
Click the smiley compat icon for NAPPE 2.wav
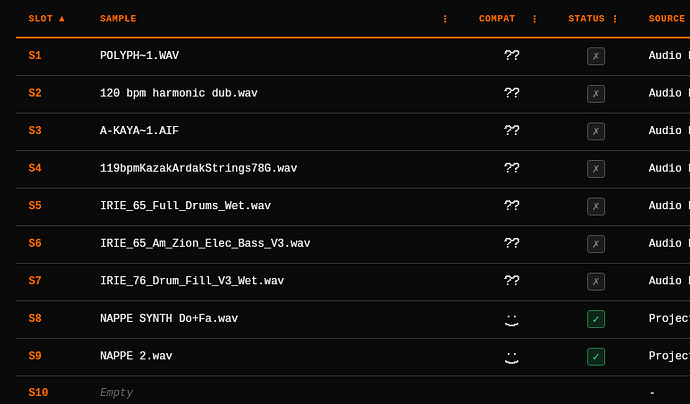pyautogui.click(x=511, y=357)
